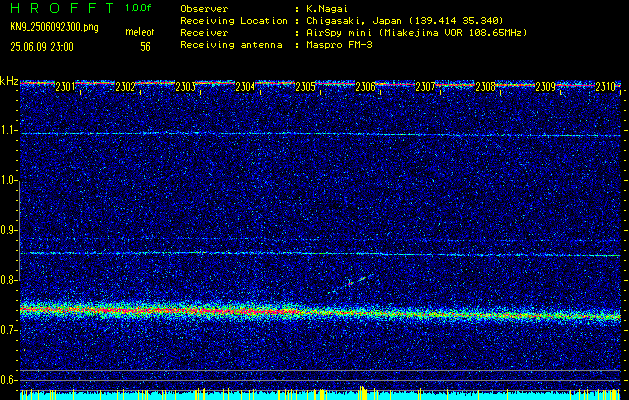Click the 2310 time marker
The height and width of the screenshot is (400, 629).
[x=605, y=86]
